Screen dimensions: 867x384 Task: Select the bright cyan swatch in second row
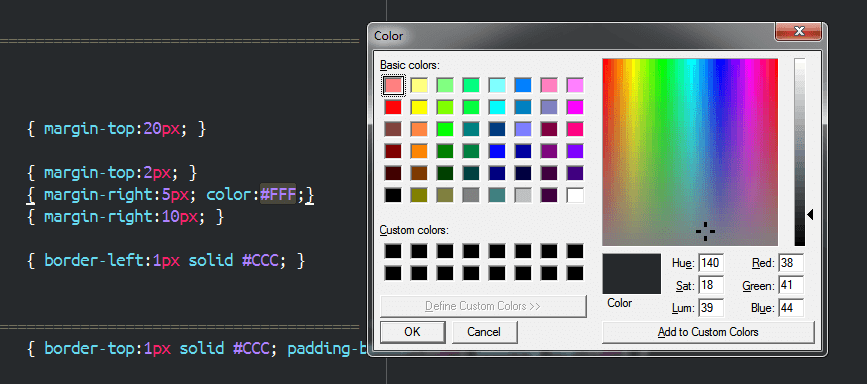497,107
